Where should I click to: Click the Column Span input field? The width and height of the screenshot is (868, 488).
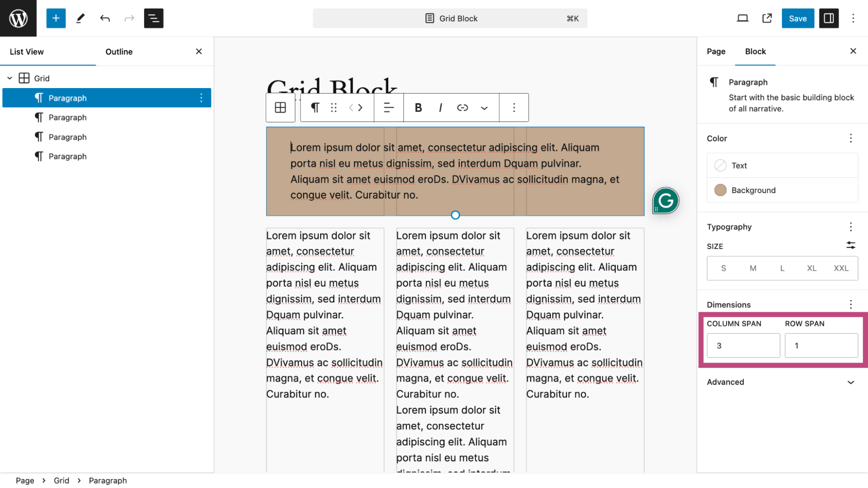(x=743, y=346)
